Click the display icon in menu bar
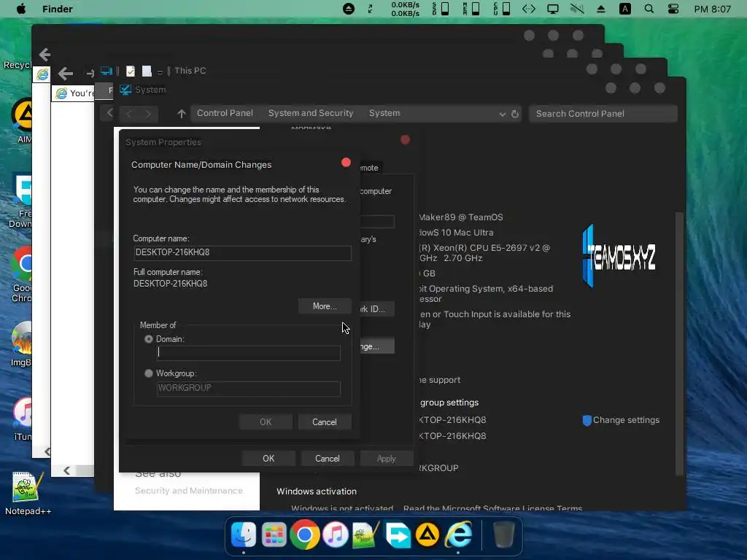Viewport: 747px width, 560px height. pos(553,9)
